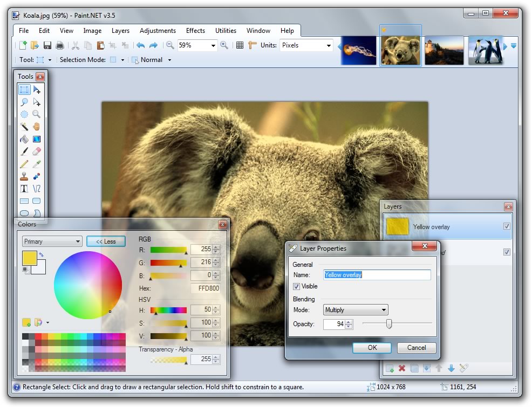Image resolution: width=532 pixels, height=407 pixels.
Task: Open the Blending Mode dropdown showing Multiply
Action: [x=355, y=310]
